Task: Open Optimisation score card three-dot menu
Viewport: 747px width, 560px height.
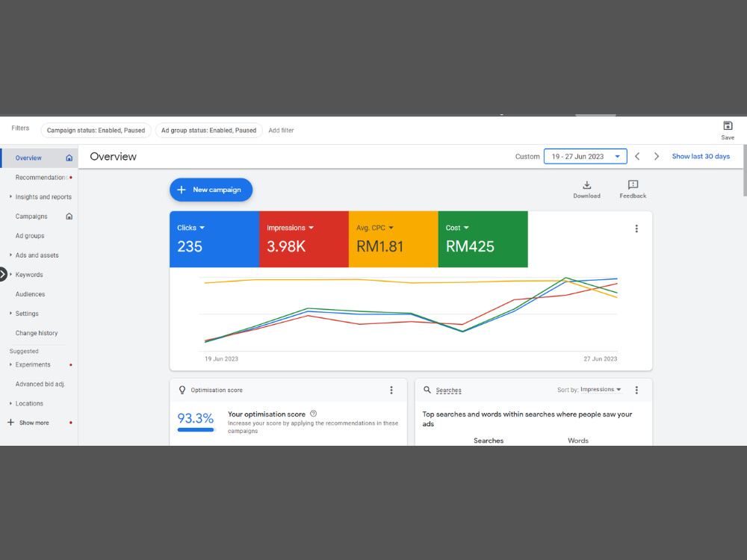Action: 391,390
